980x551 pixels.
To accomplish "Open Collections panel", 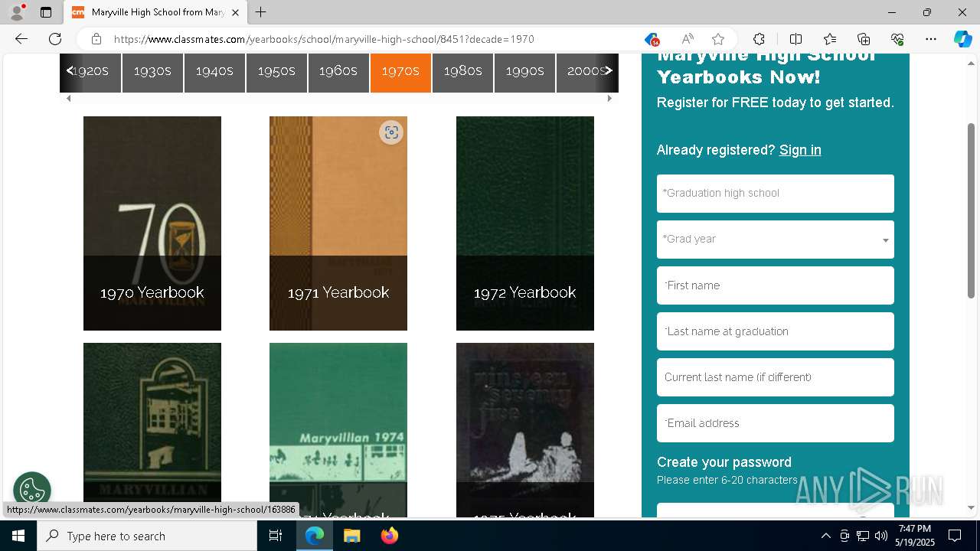I will coord(864,39).
